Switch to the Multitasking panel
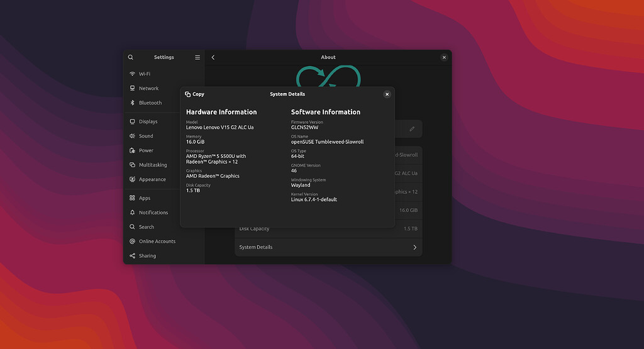The height and width of the screenshot is (349, 644). pos(153,165)
